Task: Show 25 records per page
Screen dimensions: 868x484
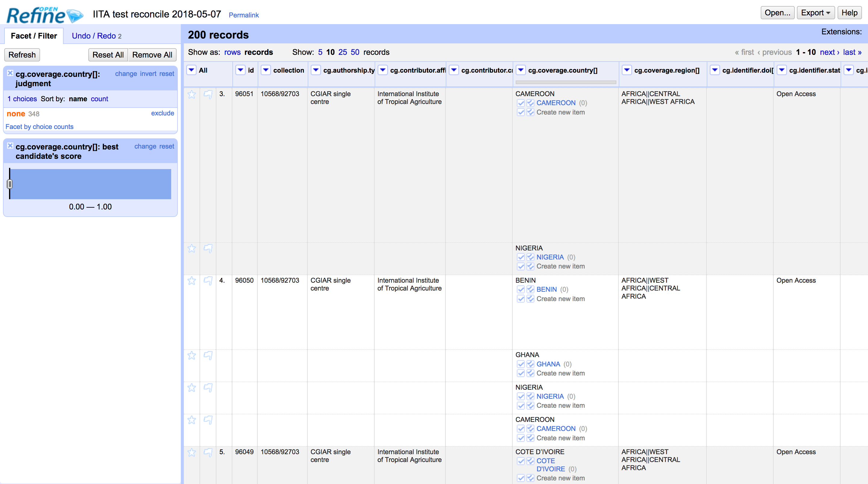Action: point(343,52)
